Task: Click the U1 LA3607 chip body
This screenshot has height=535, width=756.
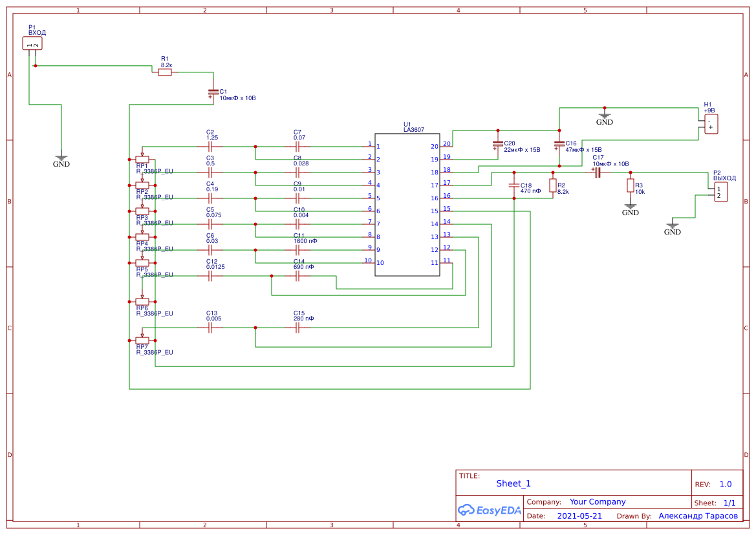Action: tap(407, 205)
